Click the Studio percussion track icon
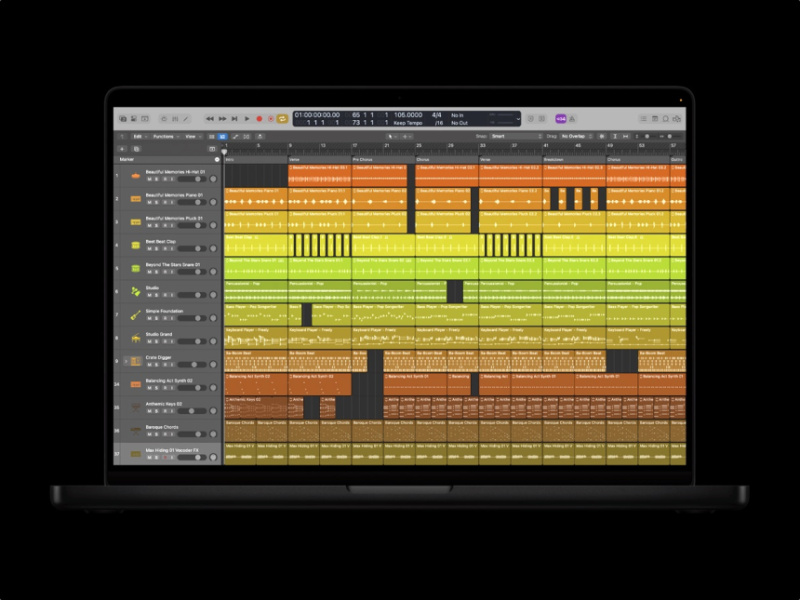This screenshot has height=600, width=800. (x=135, y=291)
